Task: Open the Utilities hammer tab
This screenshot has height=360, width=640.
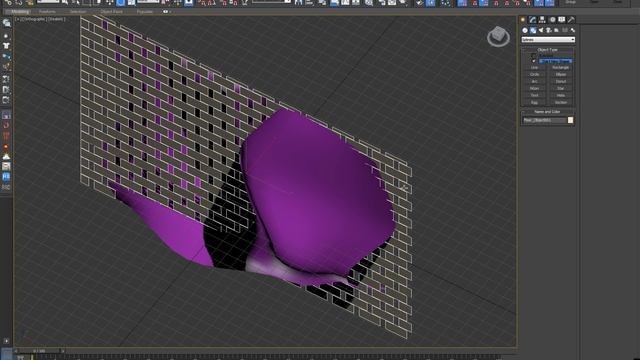Action: [x=571, y=20]
